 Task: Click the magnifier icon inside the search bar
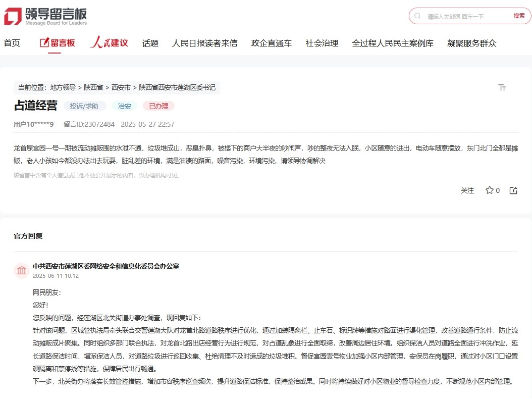417,16
